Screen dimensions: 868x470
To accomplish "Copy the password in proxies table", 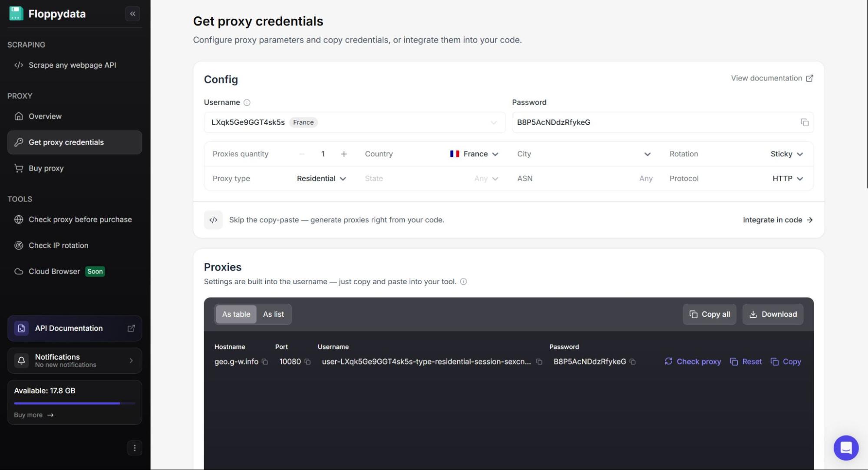I will point(633,362).
